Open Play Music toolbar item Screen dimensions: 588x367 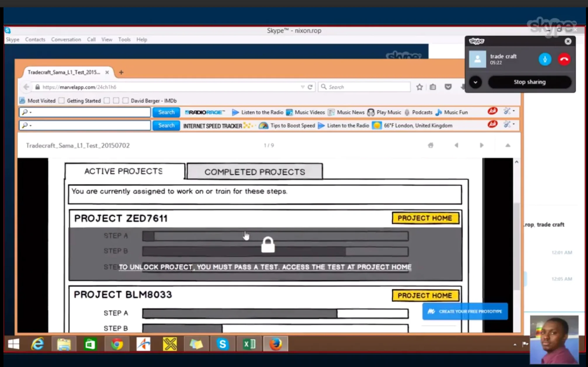384,112
